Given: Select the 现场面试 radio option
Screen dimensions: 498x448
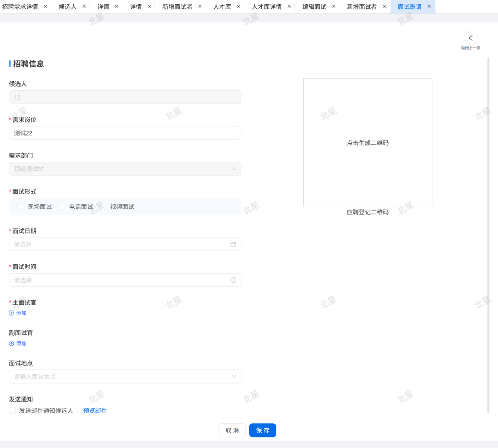Looking at the screenshot, I should 21,207.
